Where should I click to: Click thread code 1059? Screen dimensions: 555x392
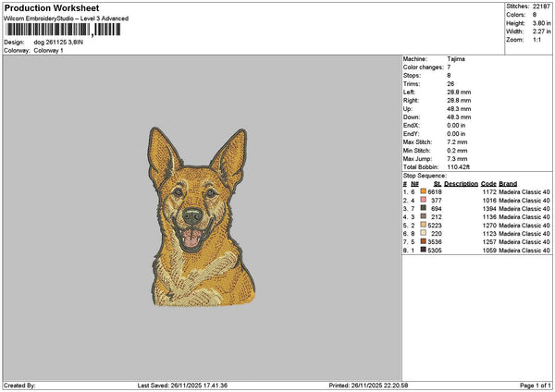pos(489,251)
